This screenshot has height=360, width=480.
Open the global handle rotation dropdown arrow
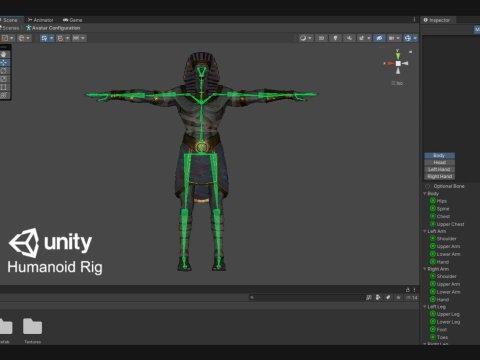[28, 38]
